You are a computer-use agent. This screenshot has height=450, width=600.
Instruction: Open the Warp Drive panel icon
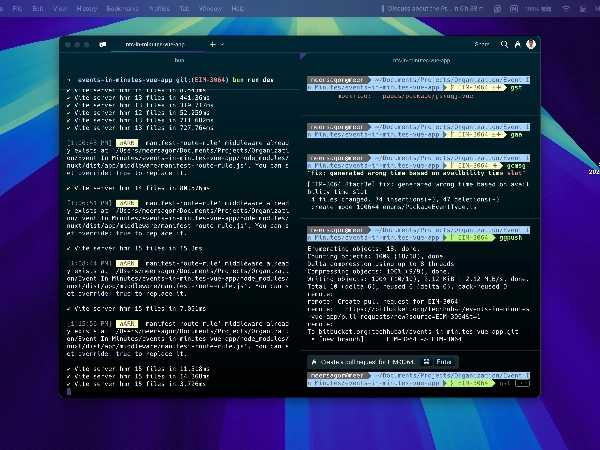[x=103, y=44]
